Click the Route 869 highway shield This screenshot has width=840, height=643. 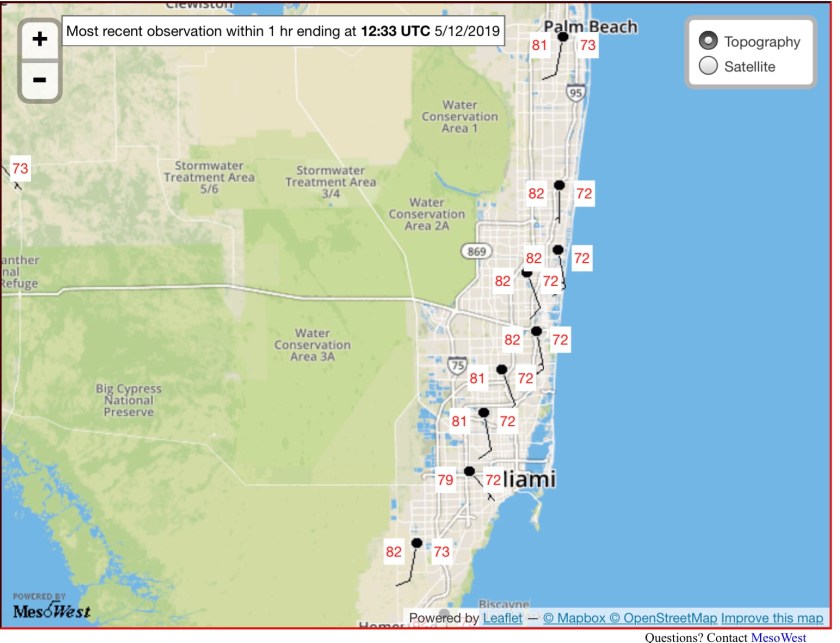474,250
